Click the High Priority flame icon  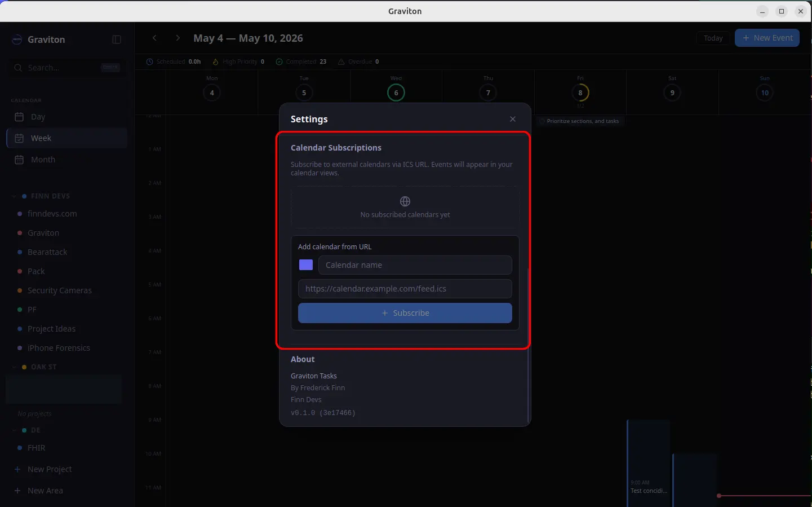click(216, 61)
